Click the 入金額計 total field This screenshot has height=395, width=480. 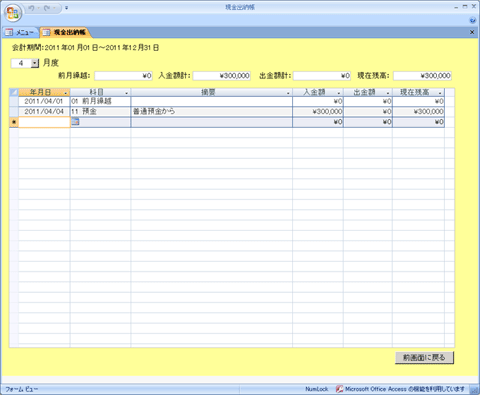click(222, 76)
